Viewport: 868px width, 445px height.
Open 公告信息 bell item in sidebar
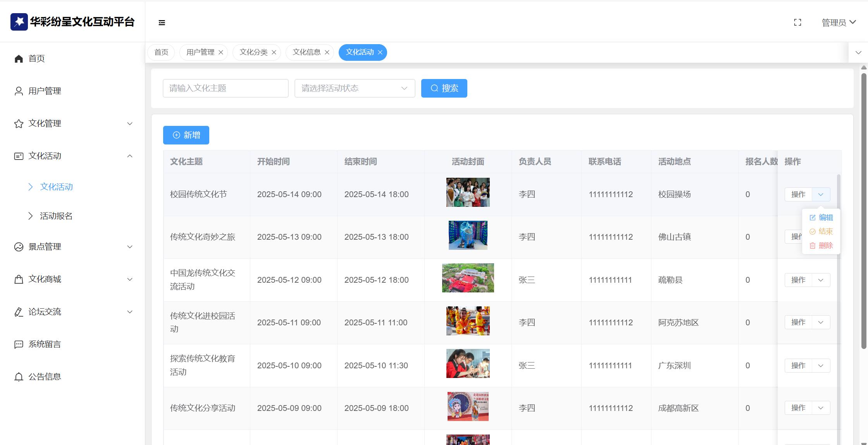point(45,377)
